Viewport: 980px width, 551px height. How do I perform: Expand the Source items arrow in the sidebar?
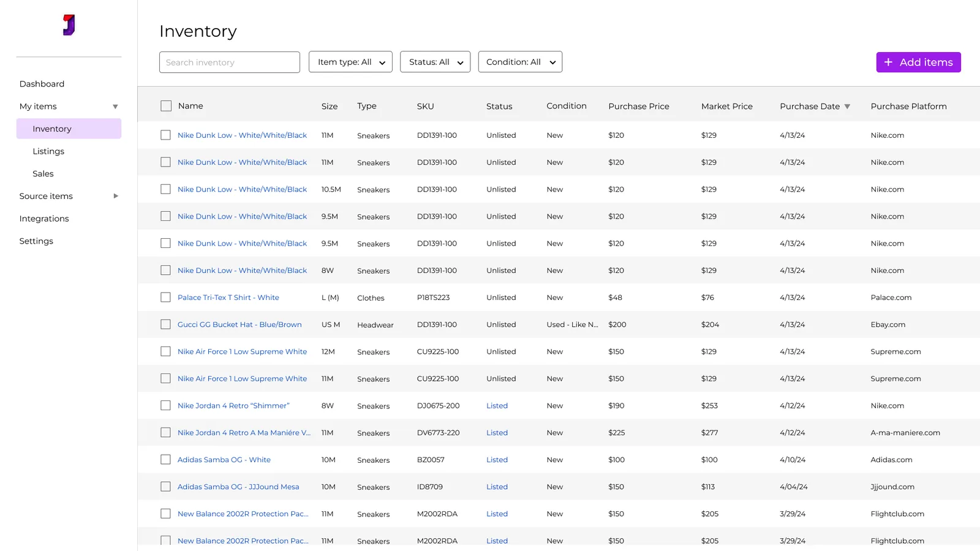(x=116, y=196)
